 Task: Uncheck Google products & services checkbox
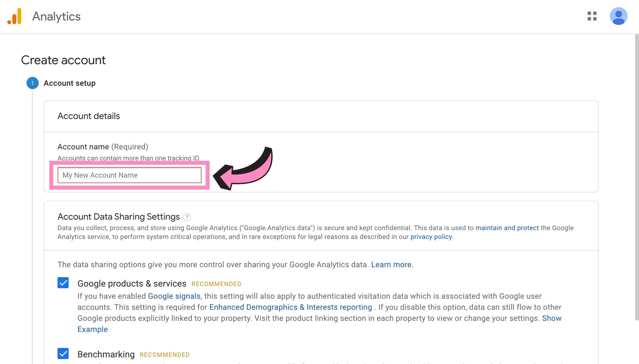pyautogui.click(x=63, y=283)
